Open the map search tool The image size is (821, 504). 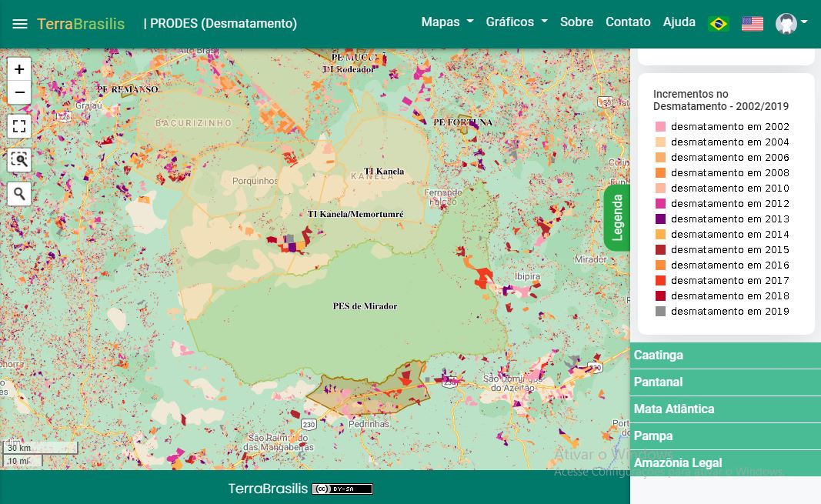(19, 194)
